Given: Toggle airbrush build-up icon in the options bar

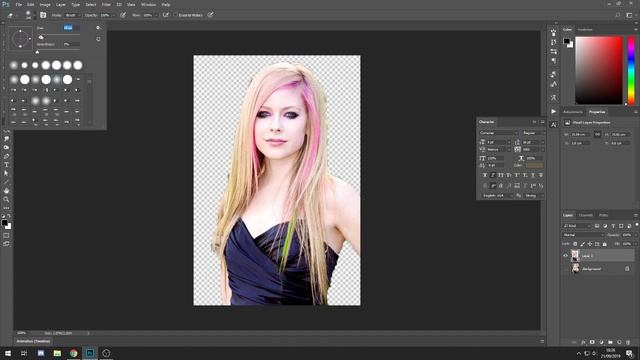Looking at the screenshot, I should click(165, 15).
